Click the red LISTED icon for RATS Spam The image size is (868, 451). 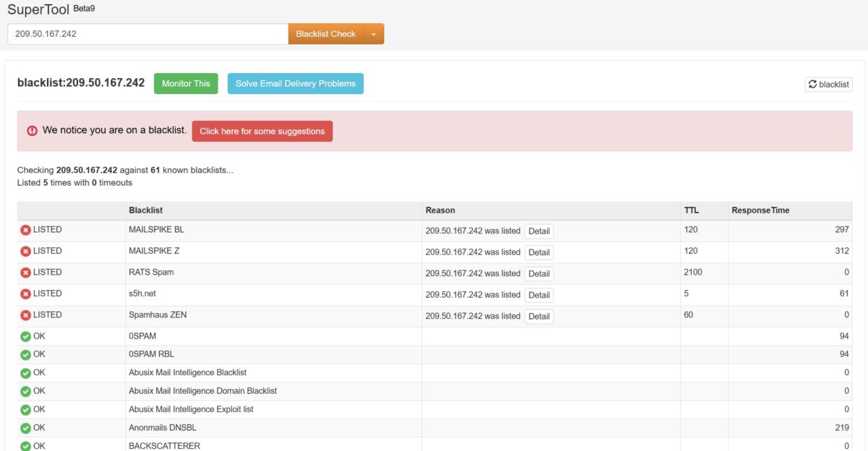click(x=25, y=272)
